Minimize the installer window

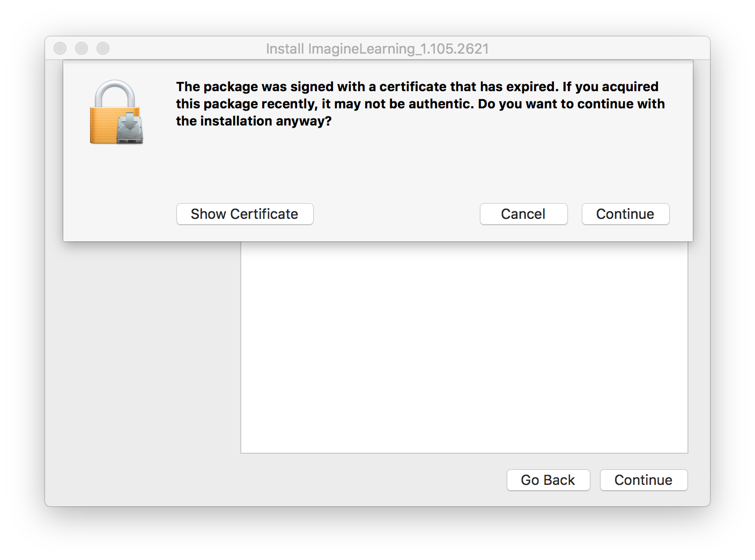82,48
